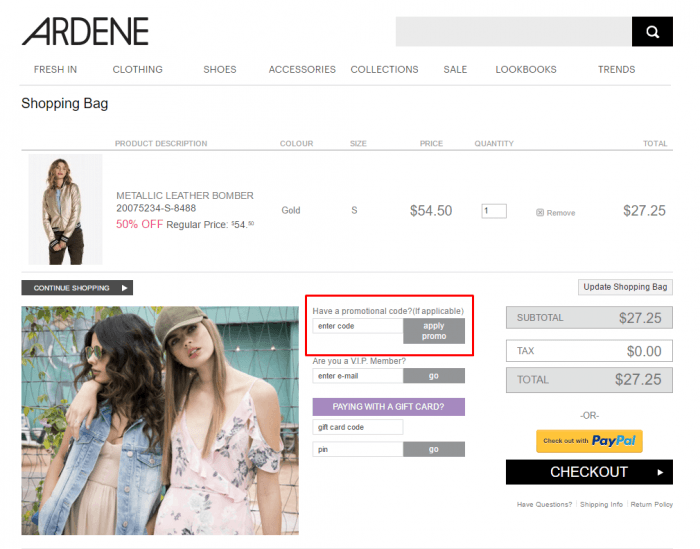Click the quantity box for the bomber
Screen dimensions: 700x549
pos(494,211)
